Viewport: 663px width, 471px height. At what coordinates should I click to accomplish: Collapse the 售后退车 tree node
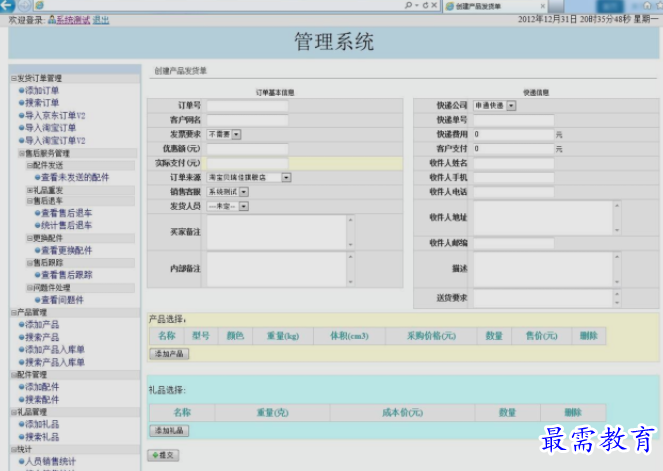click(30, 201)
